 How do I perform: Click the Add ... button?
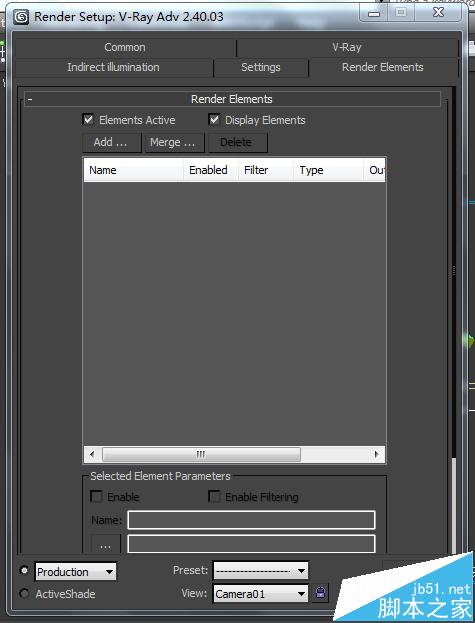[112, 142]
